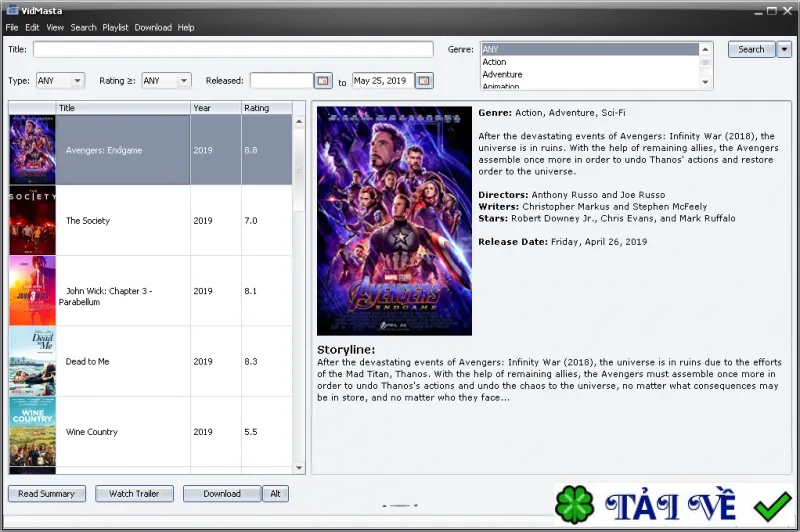Select ANY in the Genre list
The width and height of the screenshot is (800, 532).
pyautogui.click(x=590, y=49)
